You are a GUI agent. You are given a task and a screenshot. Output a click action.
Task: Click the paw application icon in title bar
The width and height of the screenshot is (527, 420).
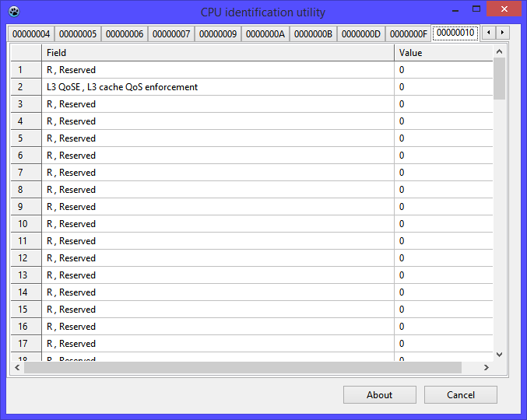tap(14, 12)
